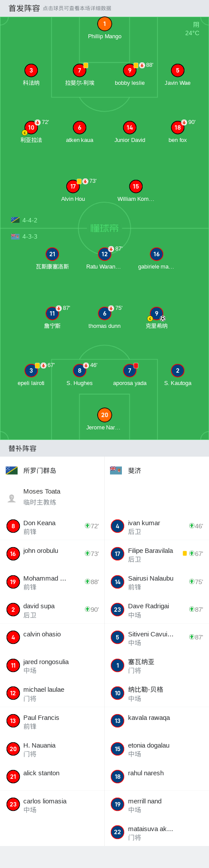Tap the captain badge on 利亚拉法

tap(25, 133)
